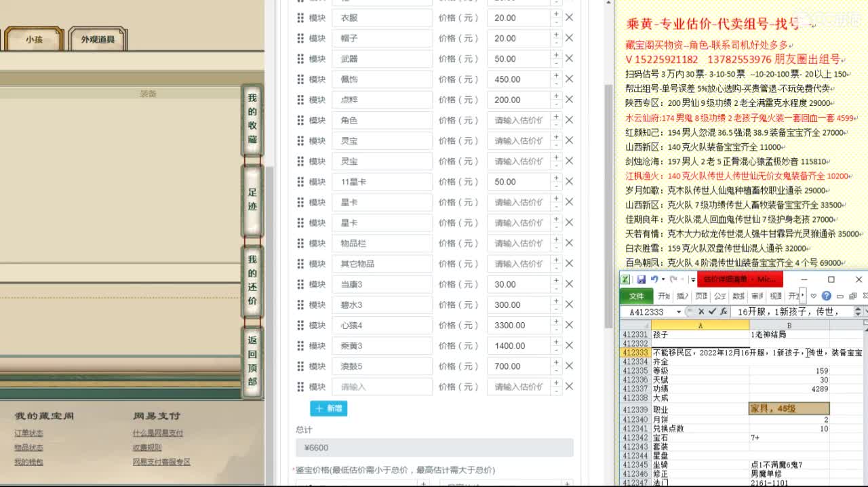Delete the 乘黄3 module row
This screenshot has height=487, width=868.
tap(569, 346)
